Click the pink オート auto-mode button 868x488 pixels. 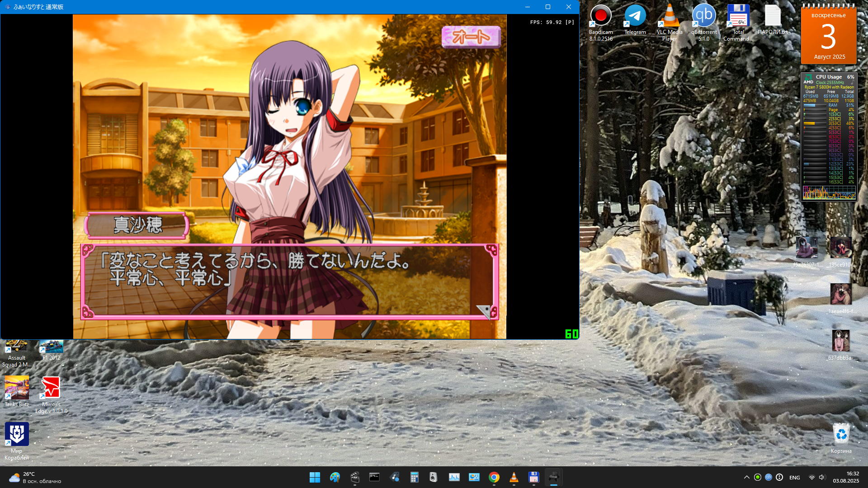click(x=471, y=37)
